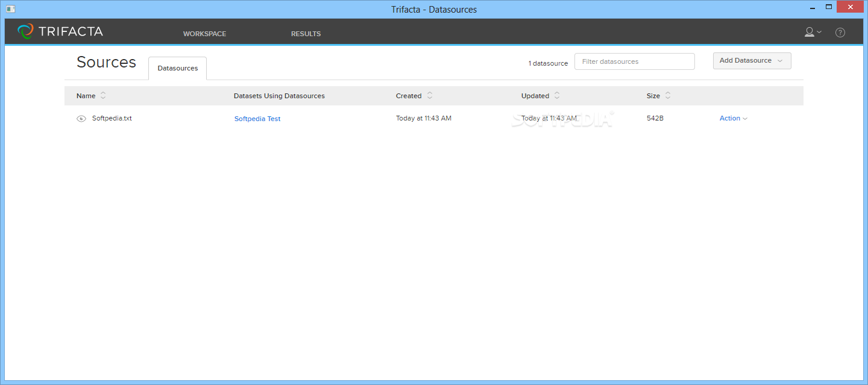The height and width of the screenshot is (385, 868).
Task: Open the WORKSPACE menu
Action: point(204,34)
